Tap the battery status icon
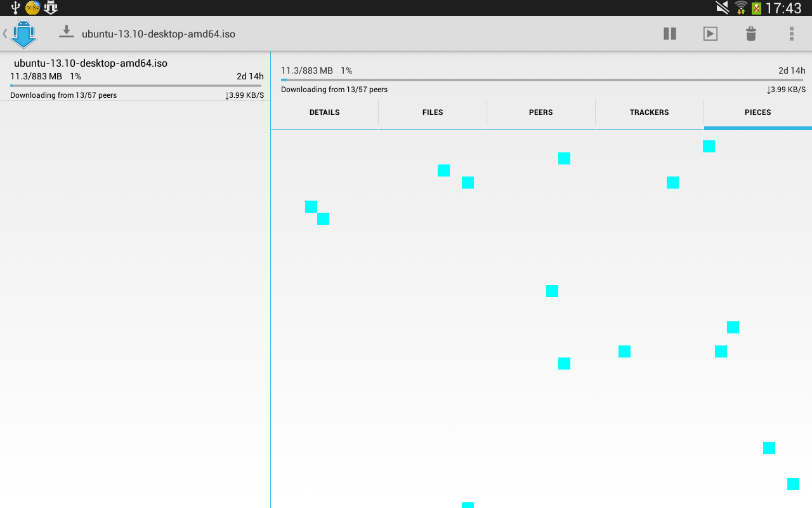Viewport: 812px width, 508px height. click(x=757, y=8)
